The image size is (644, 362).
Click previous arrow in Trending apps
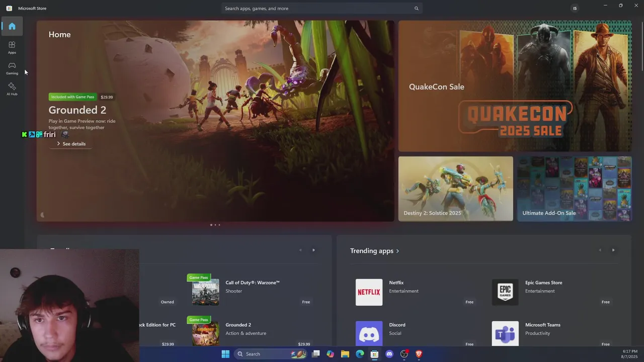pos(600,250)
